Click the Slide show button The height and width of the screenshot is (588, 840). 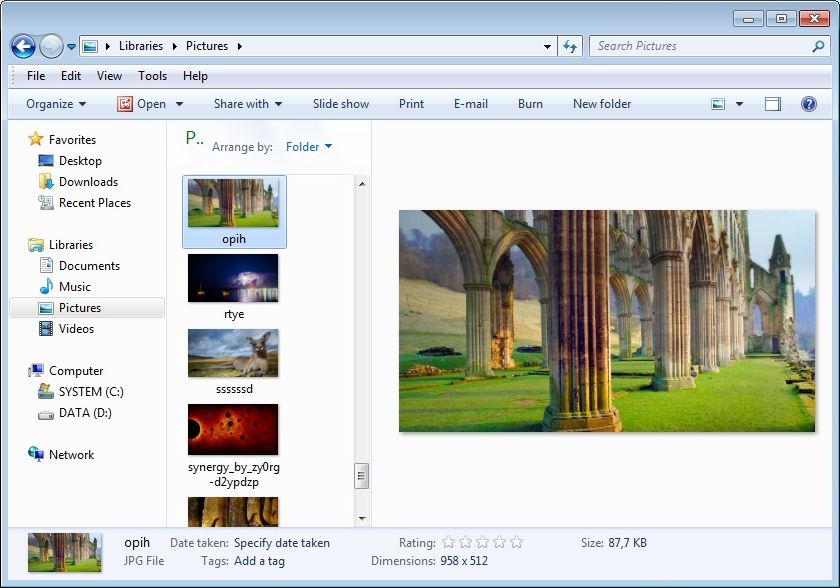tap(340, 104)
